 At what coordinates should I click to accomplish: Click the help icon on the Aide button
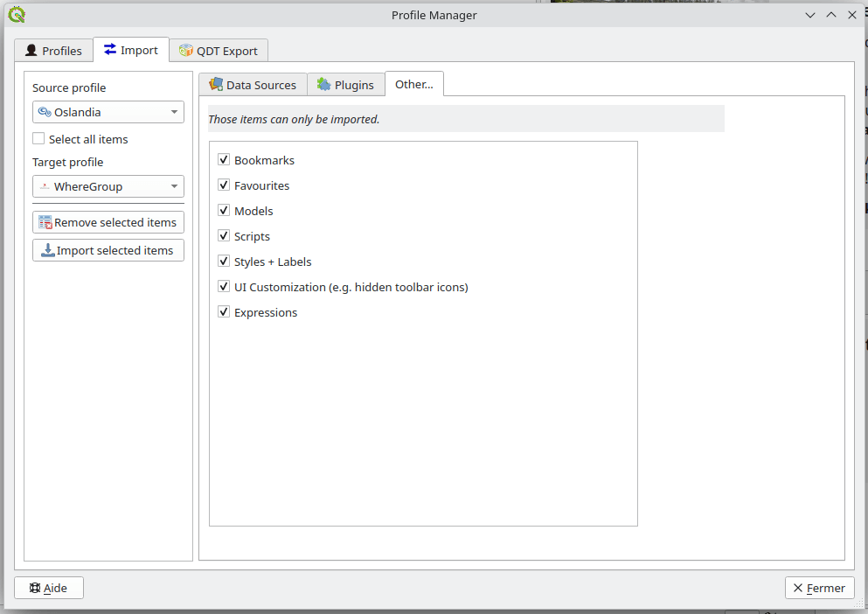37,587
